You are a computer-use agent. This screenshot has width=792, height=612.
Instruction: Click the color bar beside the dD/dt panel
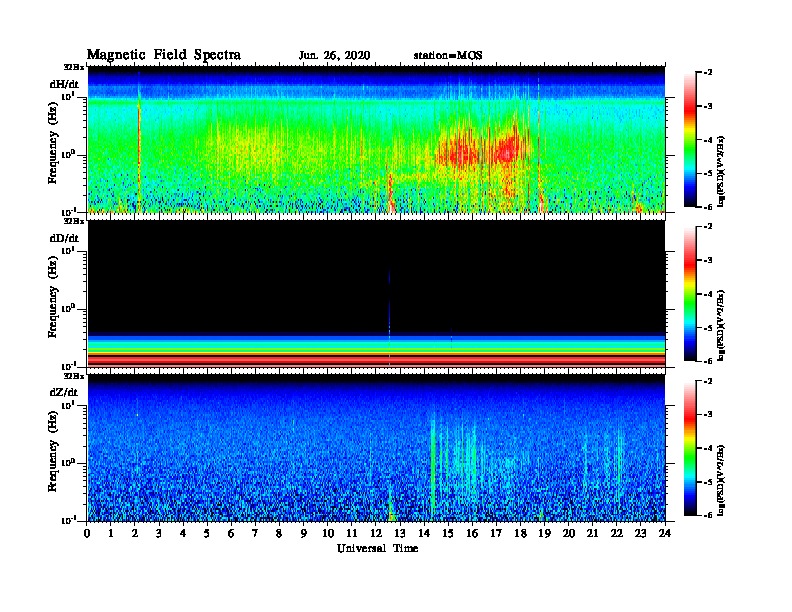pos(690,294)
